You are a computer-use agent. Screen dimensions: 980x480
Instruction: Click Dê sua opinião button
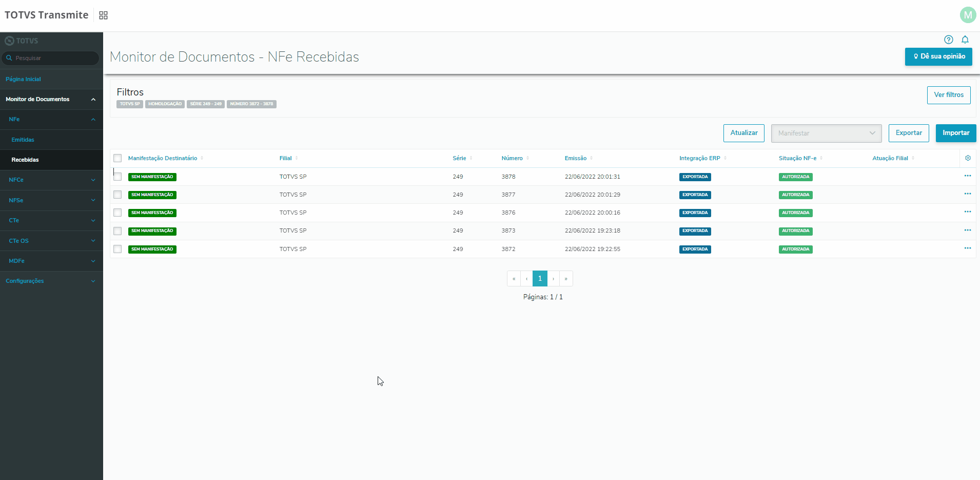tap(938, 56)
